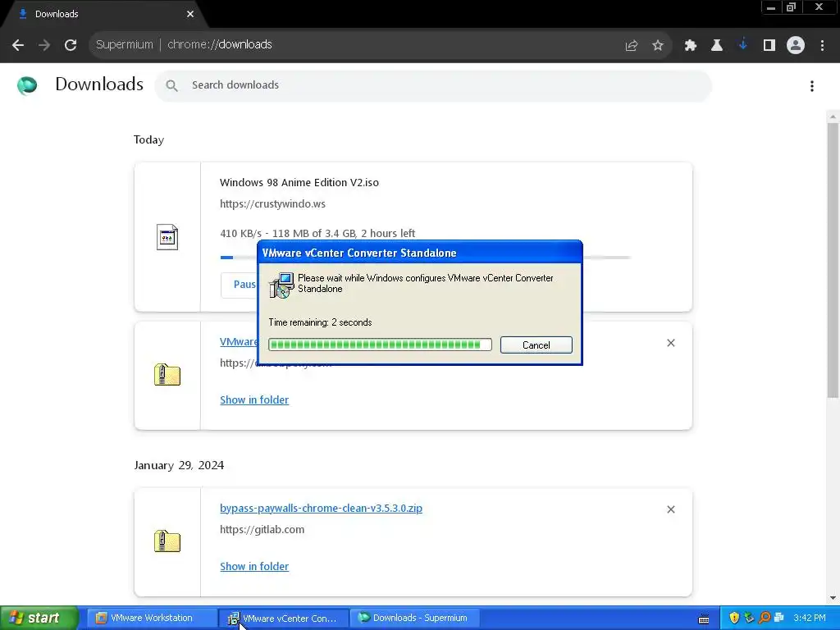Reload the downloads page
840x630 pixels.
coord(71,45)
